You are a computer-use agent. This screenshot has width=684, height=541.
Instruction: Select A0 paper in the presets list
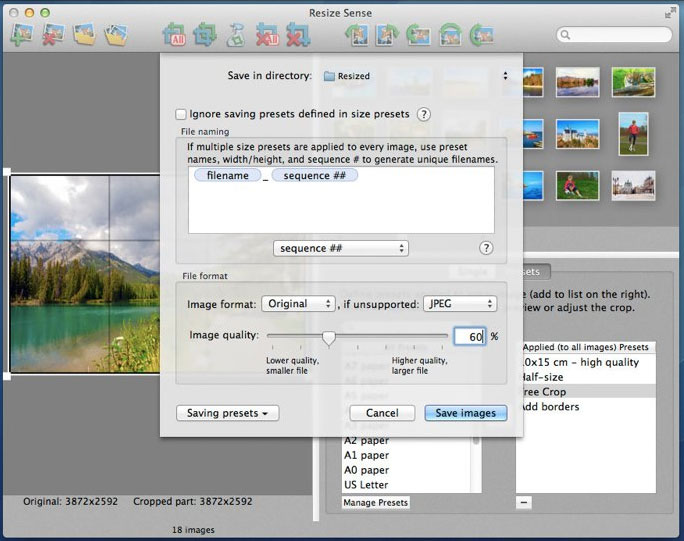tap(366, 470)
